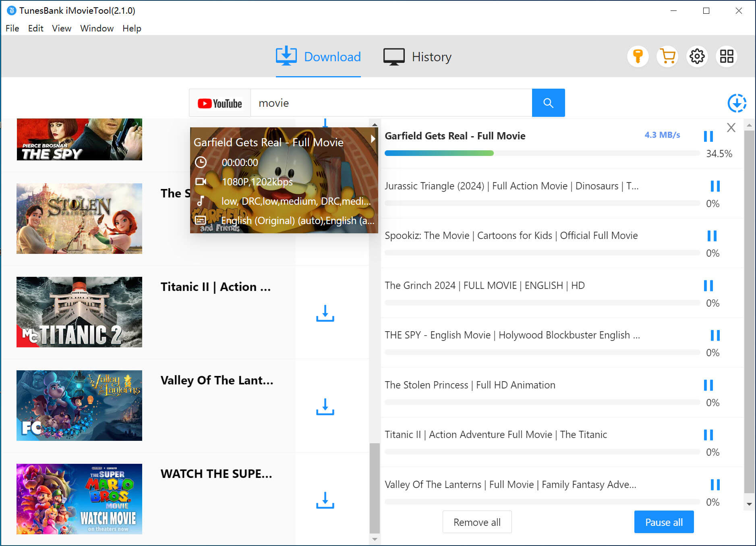Click the queue scroll up arrow
Image resolution: width=756 pixels, height=546 pixels.
point(749,125)
